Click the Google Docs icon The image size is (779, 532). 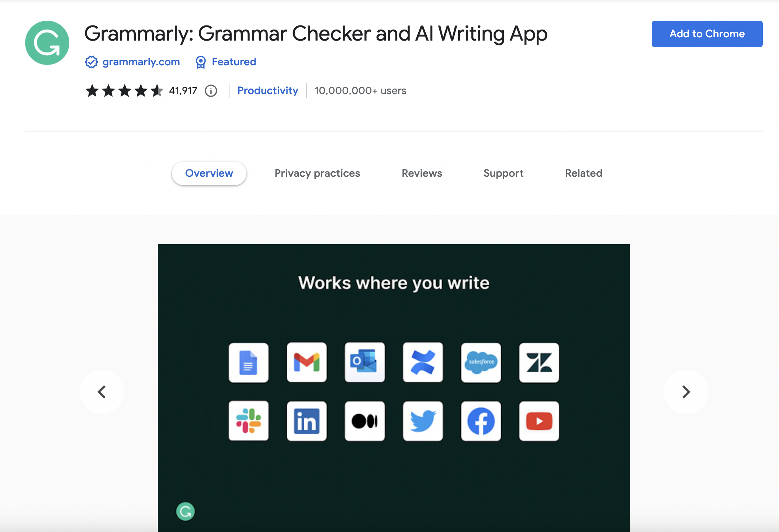249,362
